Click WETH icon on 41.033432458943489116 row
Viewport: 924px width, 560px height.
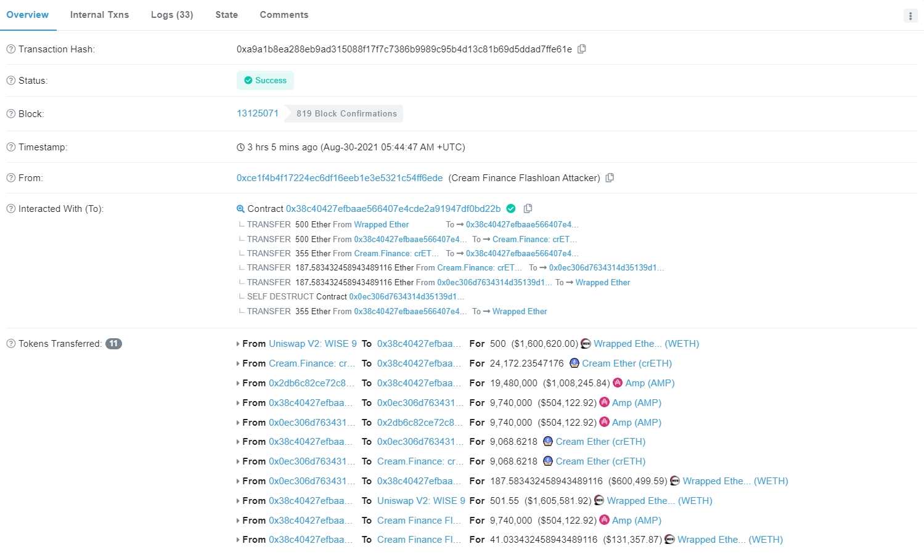click(669, 539)
